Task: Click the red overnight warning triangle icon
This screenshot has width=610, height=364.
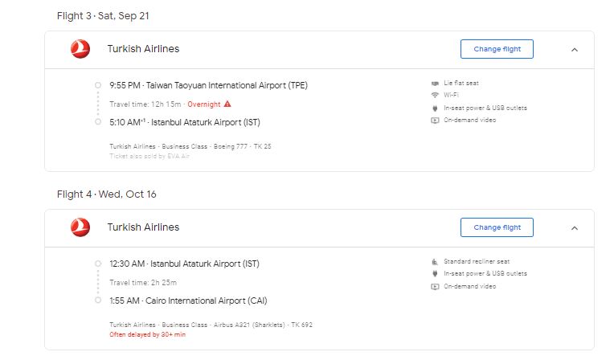Action: coord(227,104)
